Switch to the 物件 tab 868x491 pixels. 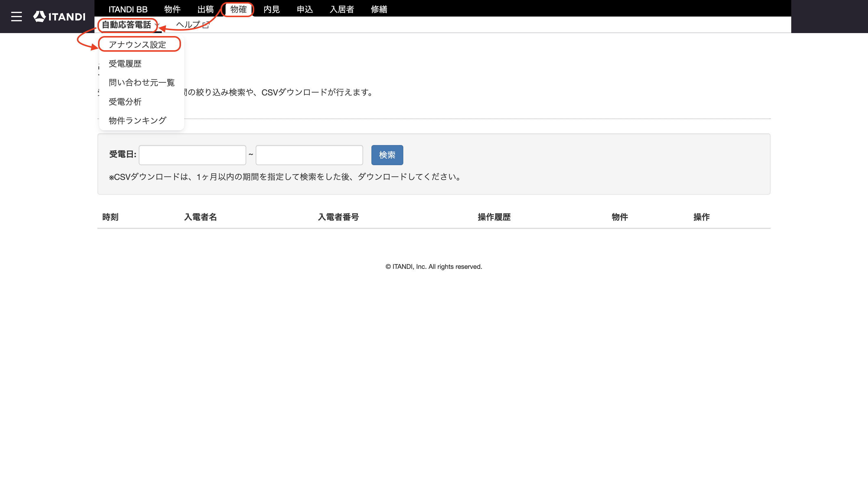point(172,9)
